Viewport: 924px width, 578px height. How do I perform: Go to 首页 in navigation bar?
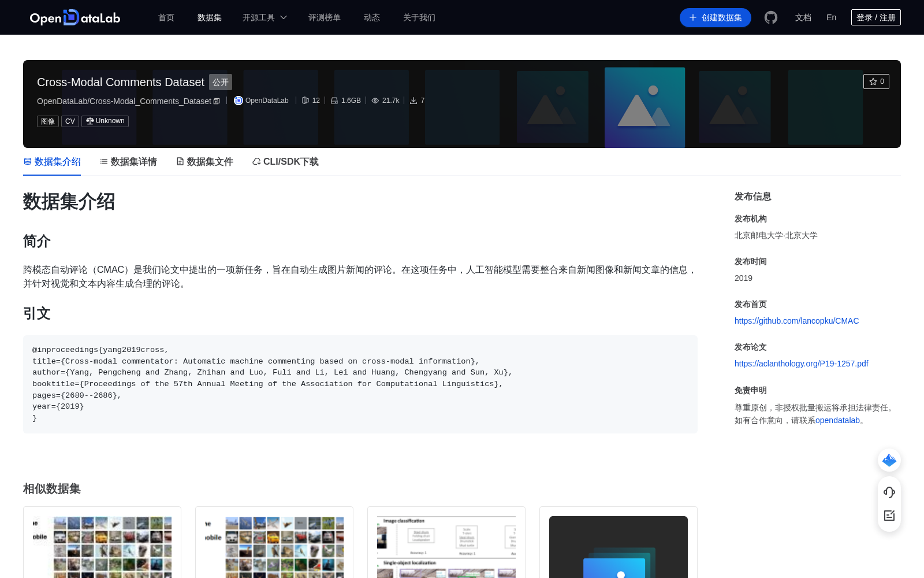pos(166,17)
